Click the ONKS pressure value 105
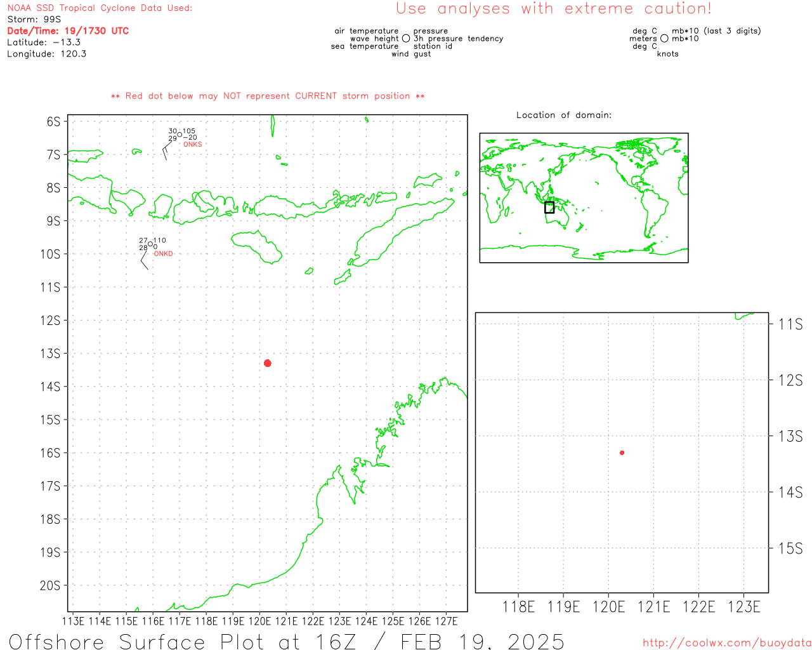The width and height of the screenshot is (812, 650). coord(189,131)
